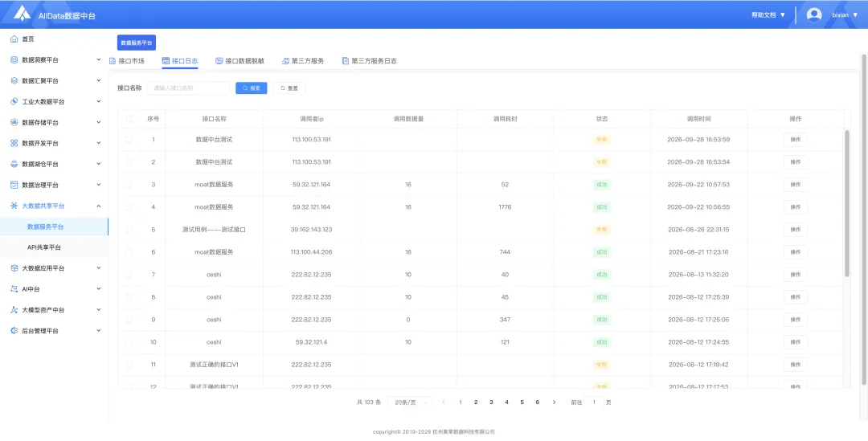Open the 帮助文档 dropdown
868x441 pixels.
(x=768, y=15)
